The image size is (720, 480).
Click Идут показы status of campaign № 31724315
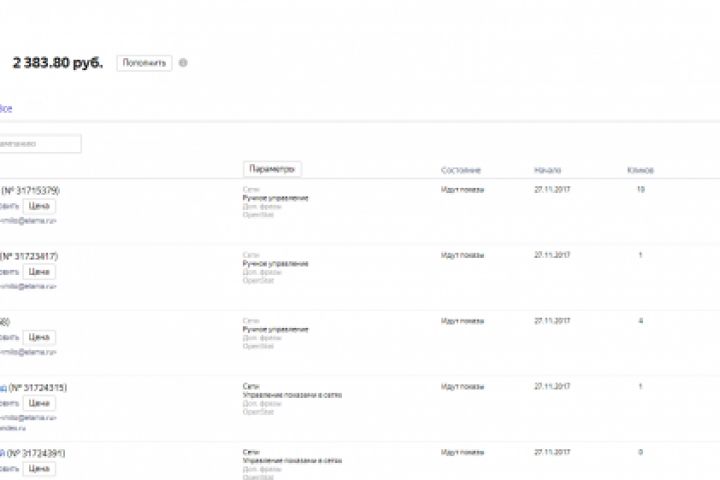tap(462, 387)
